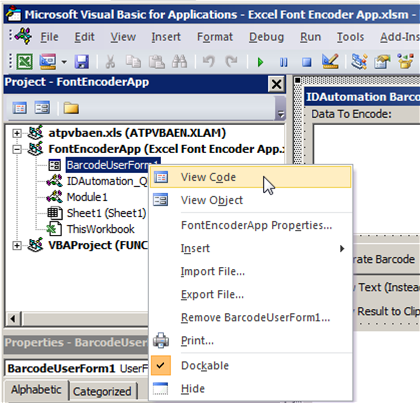Select atpvbaen.xls (ATPVBAEN.XLAM) project

tap(137, 133)
